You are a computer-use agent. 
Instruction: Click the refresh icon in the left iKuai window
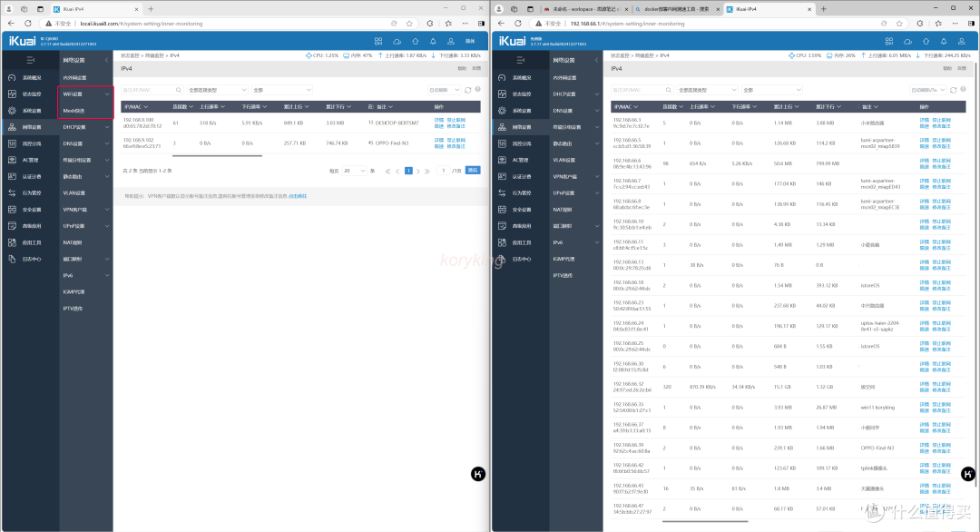(468, 90)
